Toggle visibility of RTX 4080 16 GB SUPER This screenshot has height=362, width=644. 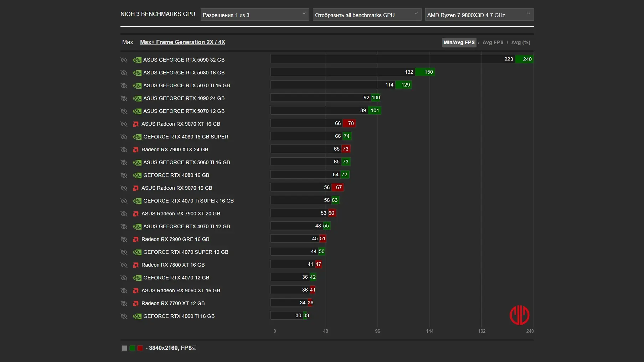(x=124, y=137)
